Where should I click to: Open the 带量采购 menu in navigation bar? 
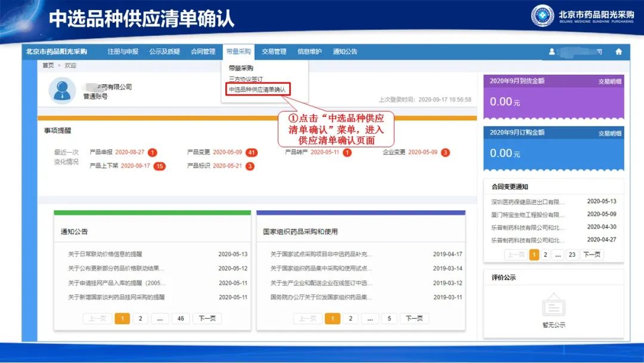(239, 52)
